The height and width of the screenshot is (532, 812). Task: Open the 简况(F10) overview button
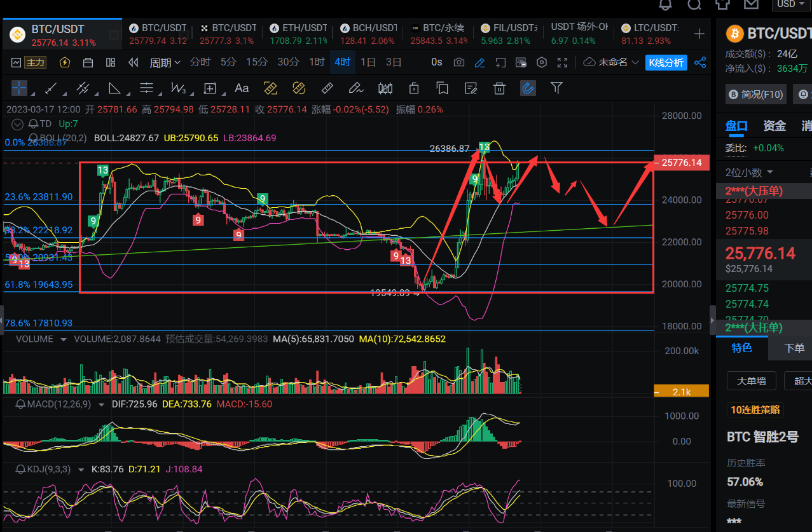point(755,94)
